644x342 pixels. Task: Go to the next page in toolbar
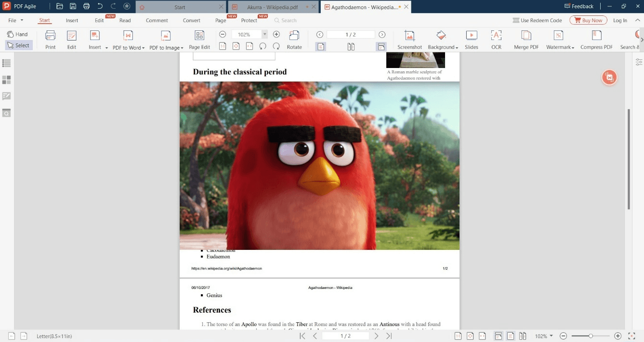coord(382,34)
